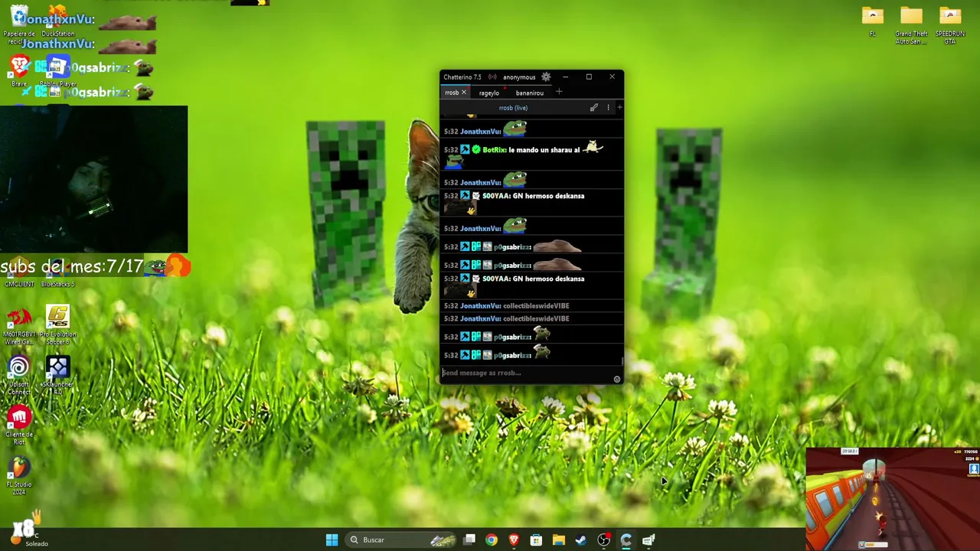This screenshot has height=551, width=980.
Task: Open Microsoft Store from taskbar
Action: tap(536, 540)
